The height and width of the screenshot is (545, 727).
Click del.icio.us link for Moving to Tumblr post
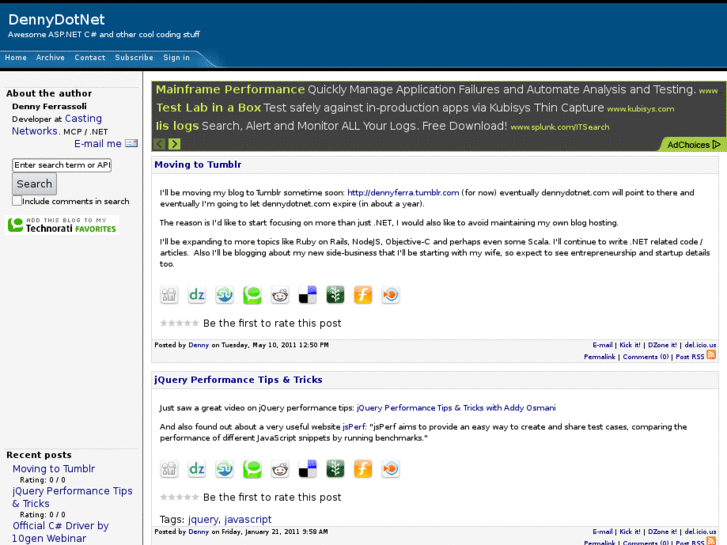[700, 345]
